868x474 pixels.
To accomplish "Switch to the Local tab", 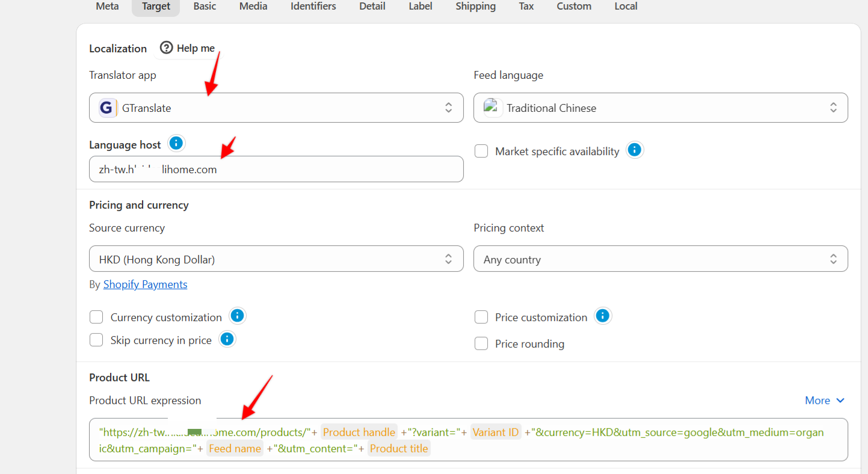I will click(626, 6).
